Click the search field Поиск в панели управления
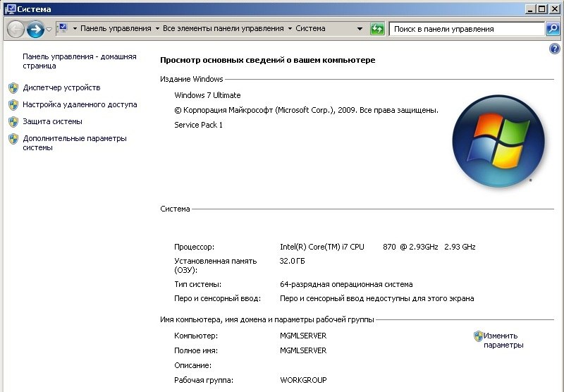 point(467,29)
